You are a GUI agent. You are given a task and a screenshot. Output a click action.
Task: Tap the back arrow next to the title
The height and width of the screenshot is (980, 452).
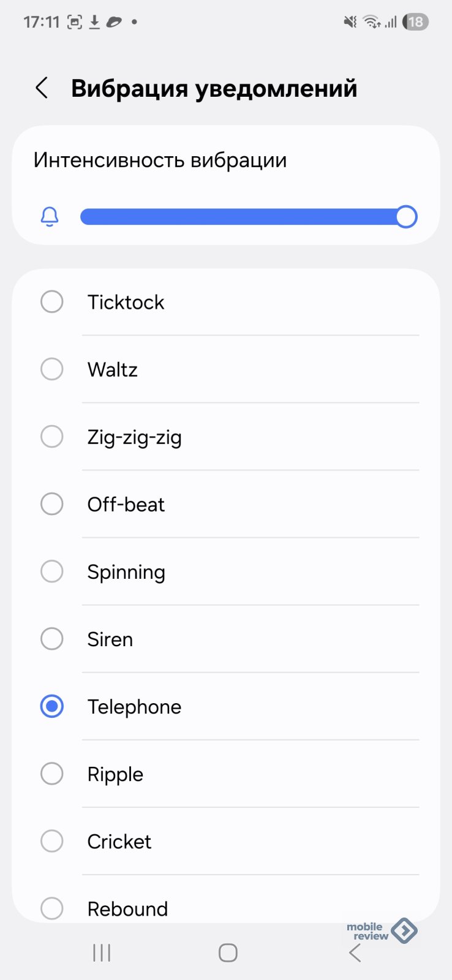click(x=42, y=88)
